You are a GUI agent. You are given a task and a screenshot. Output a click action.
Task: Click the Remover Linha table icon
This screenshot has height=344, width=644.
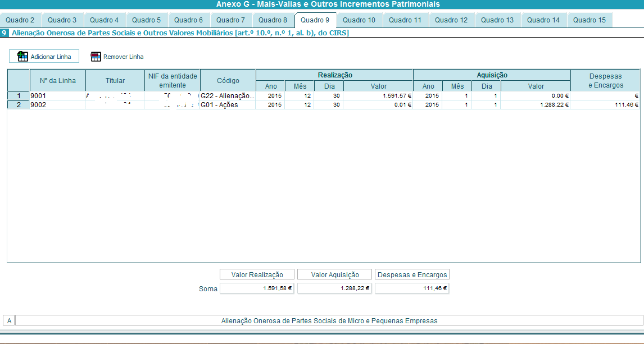pyautogui.click(x=96, y=57)
